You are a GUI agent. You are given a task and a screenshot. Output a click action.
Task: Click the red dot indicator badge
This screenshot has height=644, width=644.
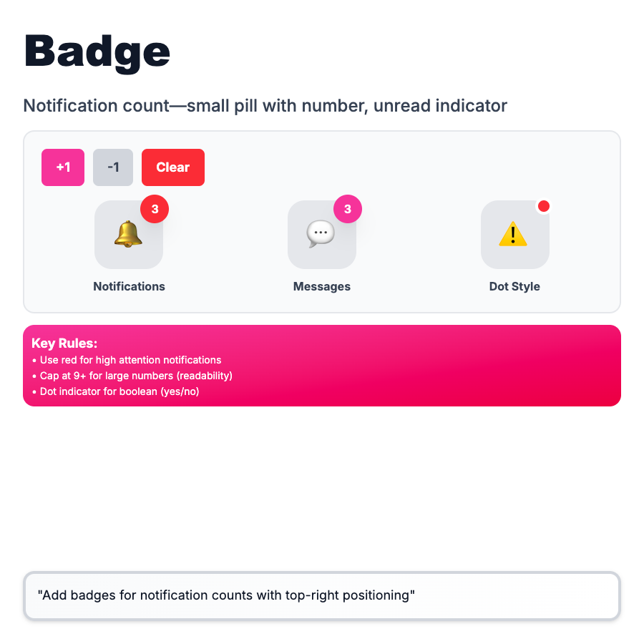(544, 206)
